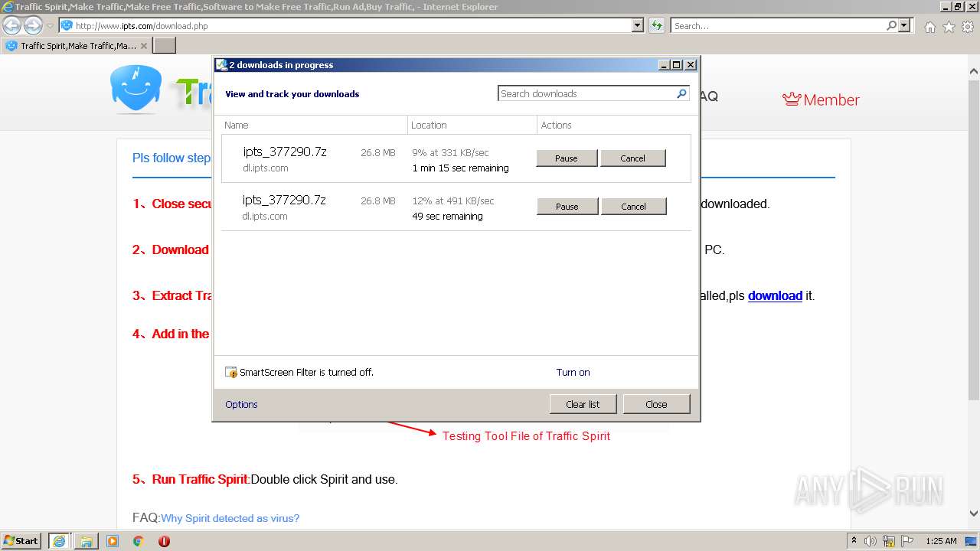
Task: Click the search downloads magnifier icon
Action: [x=682, y=93]
